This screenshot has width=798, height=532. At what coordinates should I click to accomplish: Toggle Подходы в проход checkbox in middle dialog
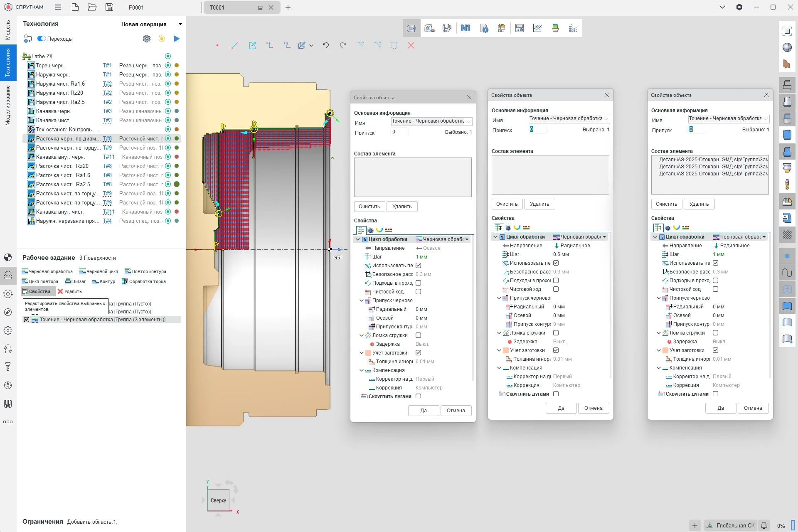tap(556, 281)
